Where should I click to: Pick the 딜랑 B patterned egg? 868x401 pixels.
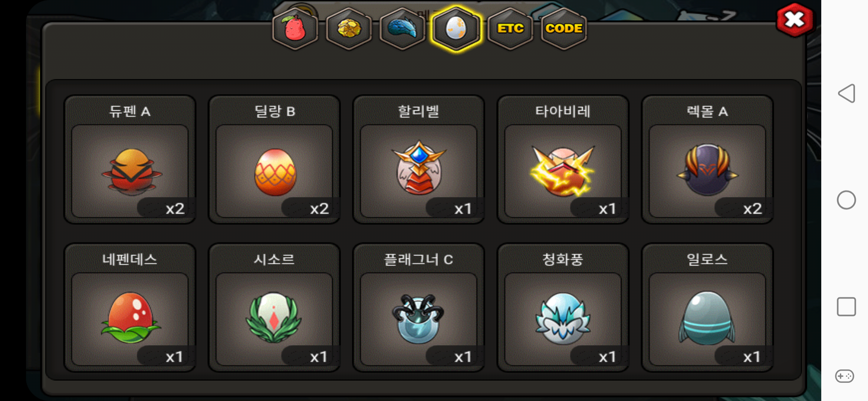pyautogui.click(x=274, y=160)
